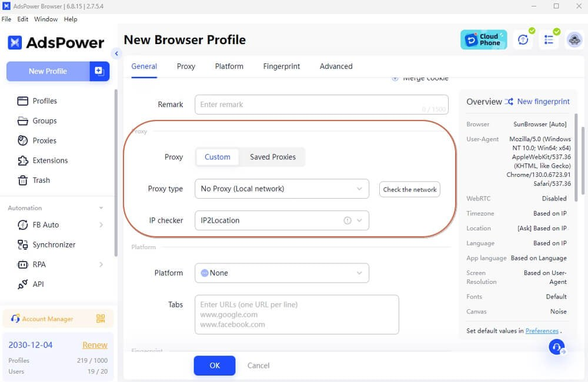Click the OK button
This screenshot has width=588, height=382.
point(215,366)
